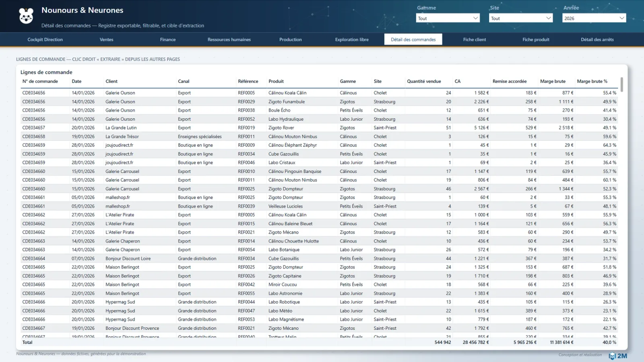Sort by the Date column header
Screen dimensions: 644x362
pos(76,81)
